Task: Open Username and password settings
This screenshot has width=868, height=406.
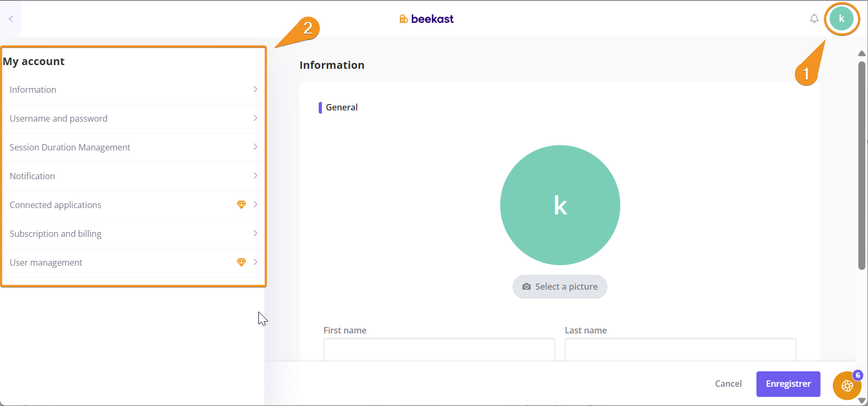Action: (59, 118)
